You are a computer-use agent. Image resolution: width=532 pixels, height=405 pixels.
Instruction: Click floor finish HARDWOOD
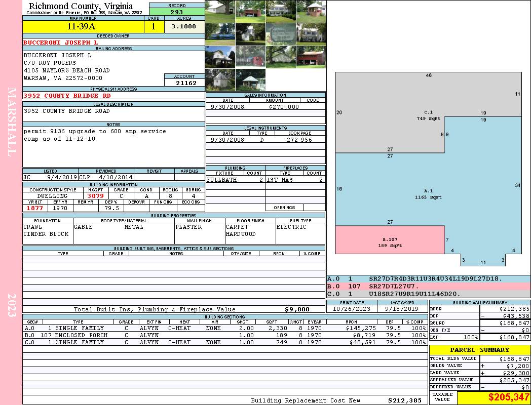pyautogui.click(x=241, y=234)
